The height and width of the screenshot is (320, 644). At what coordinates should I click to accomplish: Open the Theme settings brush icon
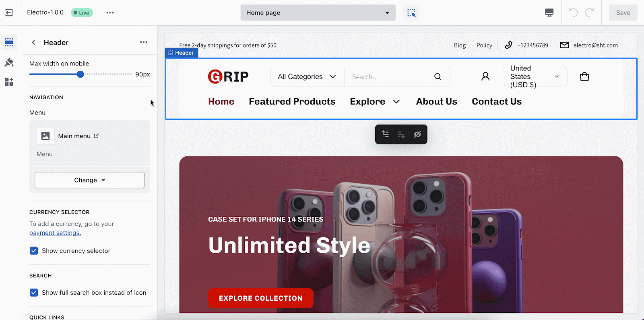tap(9, 62)
